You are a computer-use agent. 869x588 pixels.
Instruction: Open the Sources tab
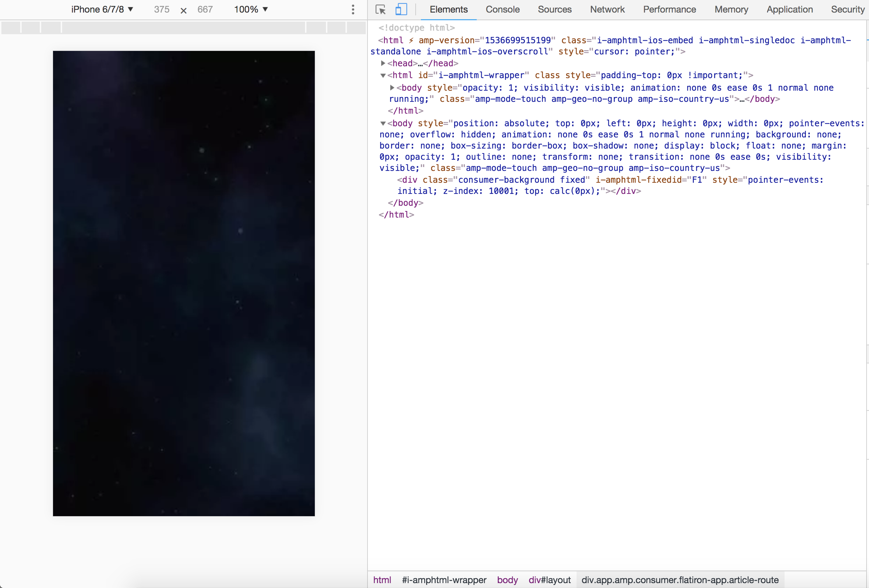[x=555, y=10]
